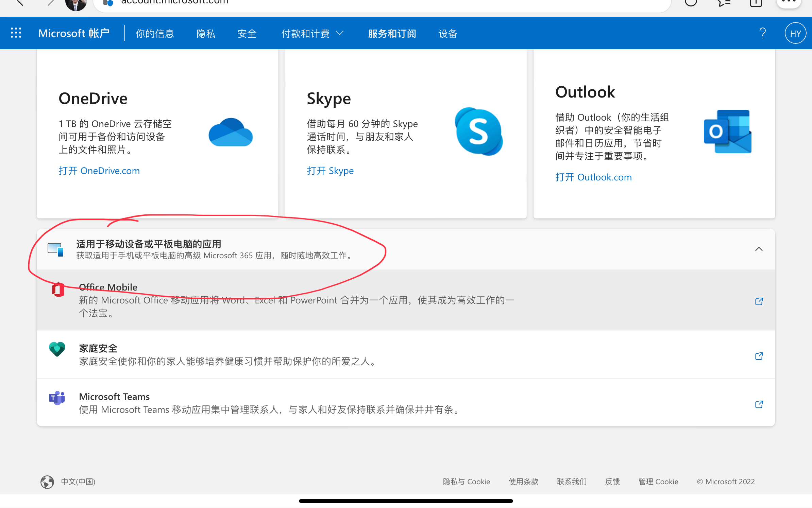Open the 隐私与 Cookie footer link
Viewport: 812px width, 508px height.
(466, 481)
